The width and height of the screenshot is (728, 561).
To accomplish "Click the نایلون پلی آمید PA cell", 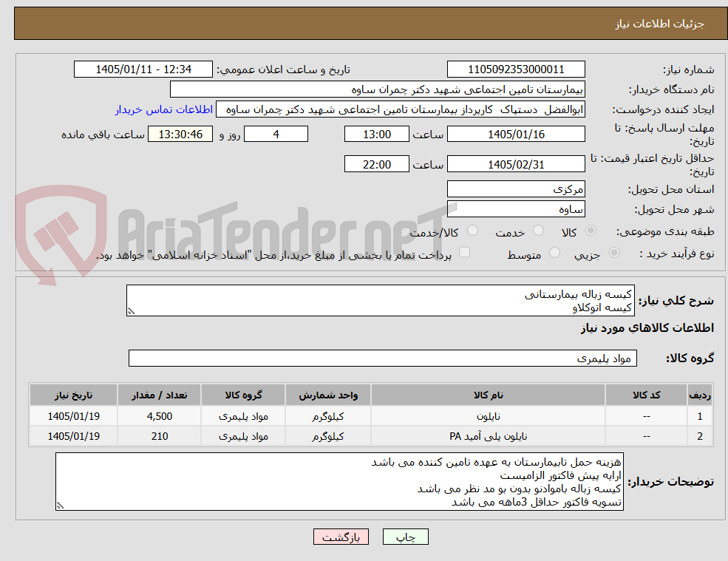I will [488, 436].
